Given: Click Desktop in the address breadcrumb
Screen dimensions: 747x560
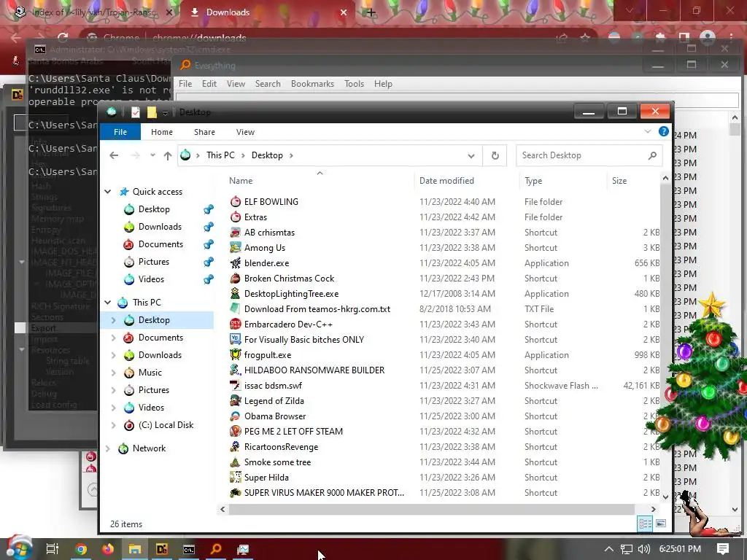Looking at the screenshot, I should (x=267, y=155).
